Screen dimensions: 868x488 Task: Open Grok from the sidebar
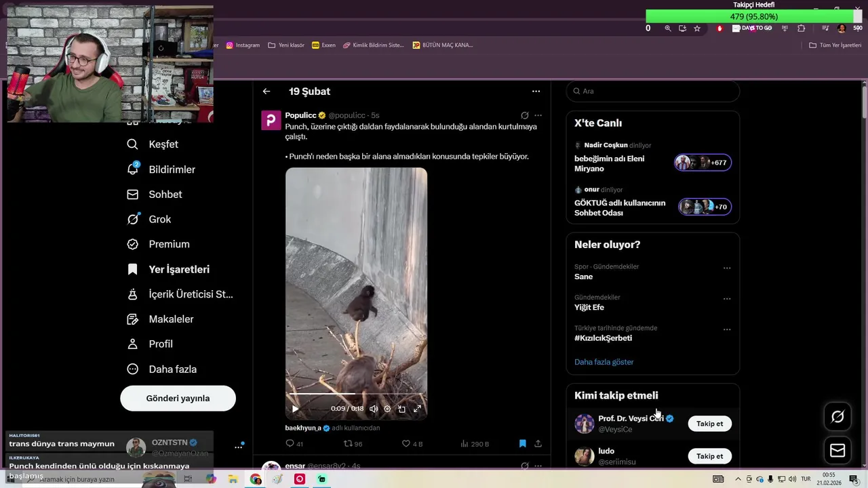(x=149, y=220)
